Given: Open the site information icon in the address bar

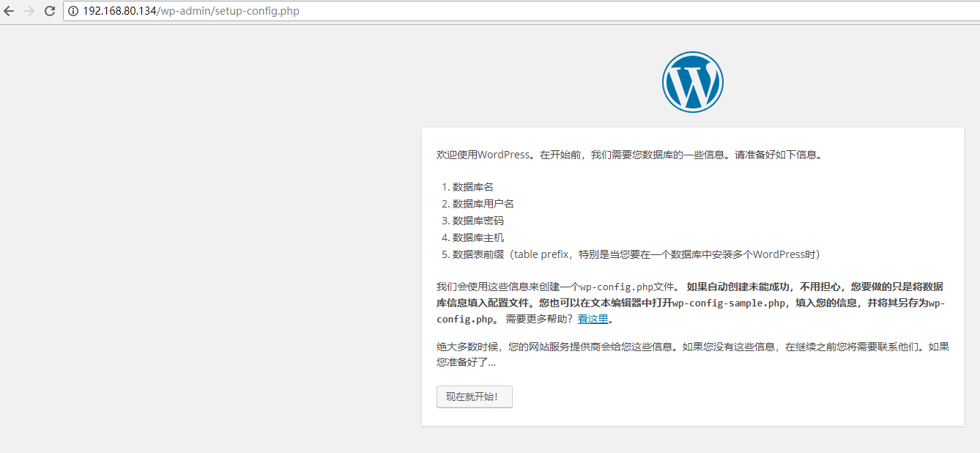Looking at the screenshot, I should point(74,11).
